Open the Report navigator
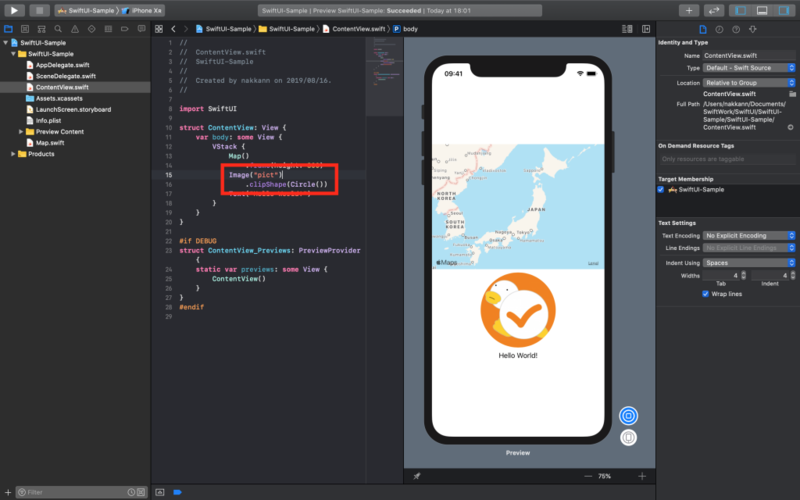 (141, 29)
